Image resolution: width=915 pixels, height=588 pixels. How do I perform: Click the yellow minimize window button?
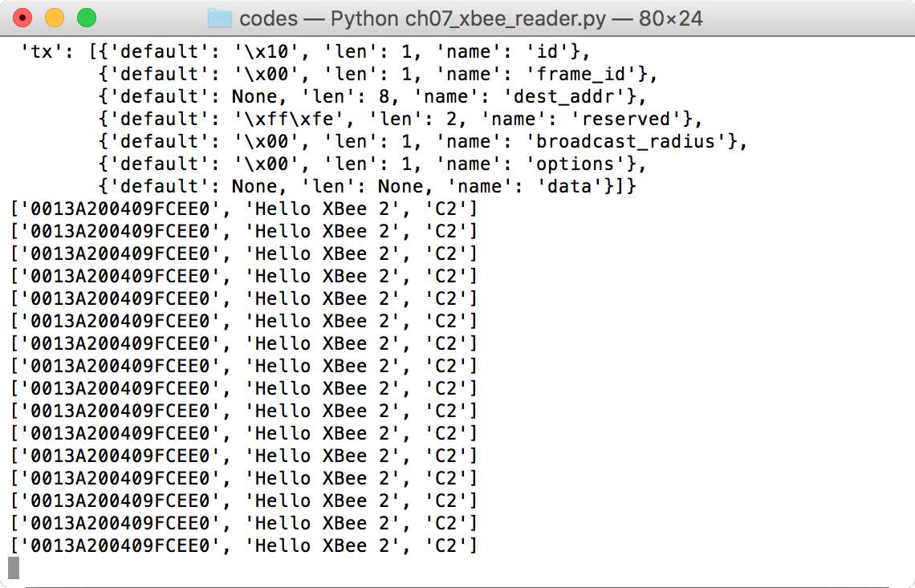click(x=55, y=18)
